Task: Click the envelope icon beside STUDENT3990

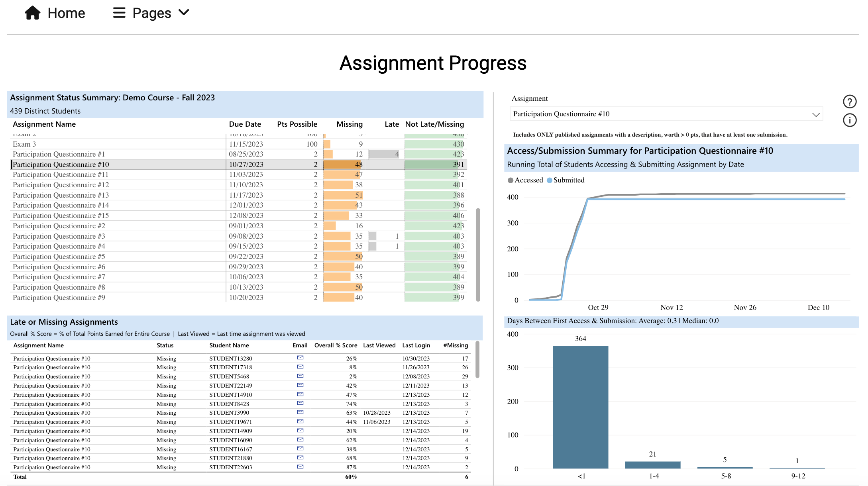Action: pyautogui.click(x=300, y=412)
